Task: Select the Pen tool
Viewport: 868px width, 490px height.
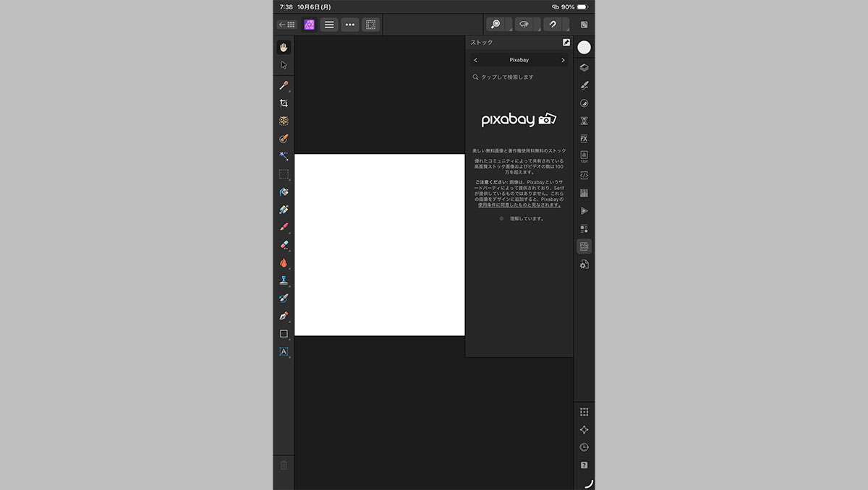Action: [284, 316]
